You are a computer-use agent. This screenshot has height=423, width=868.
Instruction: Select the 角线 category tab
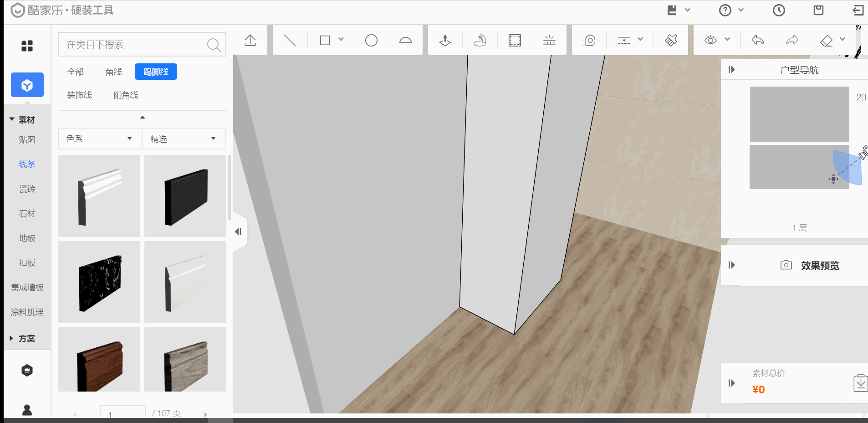point(113,72)
